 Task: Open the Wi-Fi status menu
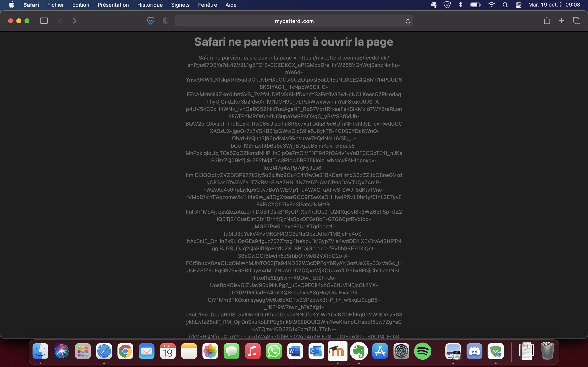tap(492, 5)
